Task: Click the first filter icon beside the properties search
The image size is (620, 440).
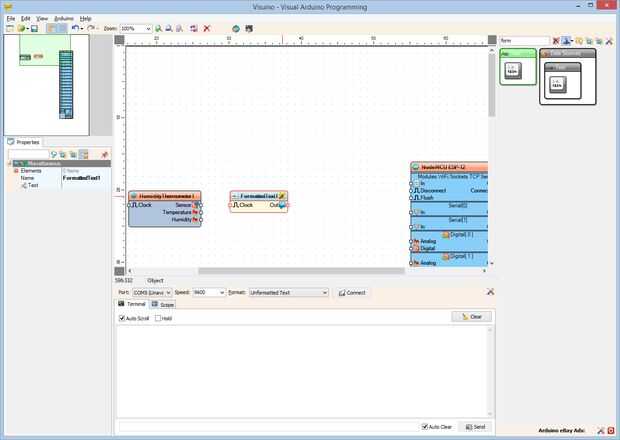Action: point(54,154)
